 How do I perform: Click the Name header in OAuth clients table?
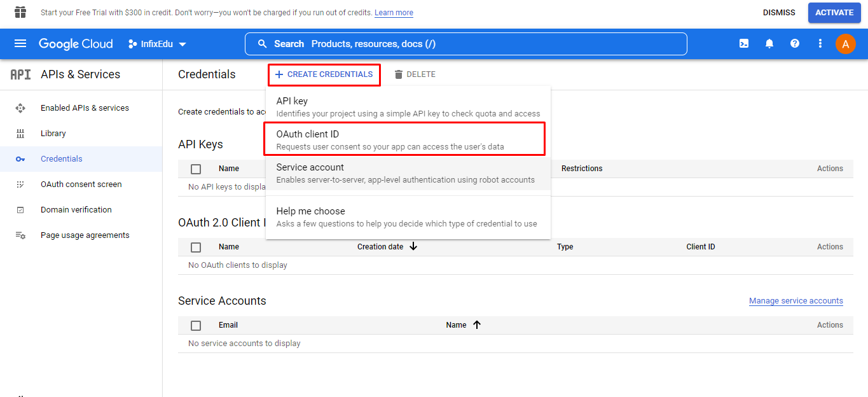click(229, 247)
